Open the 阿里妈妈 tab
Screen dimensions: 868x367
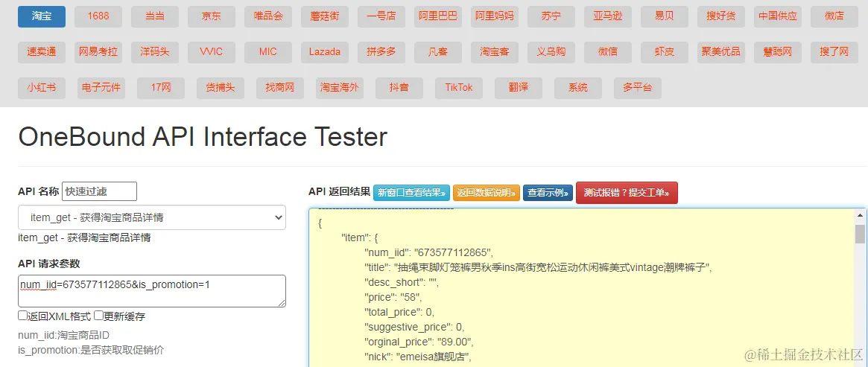494,16
